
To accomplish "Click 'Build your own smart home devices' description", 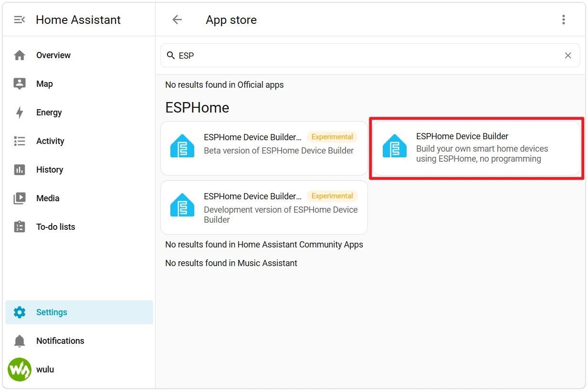I will [x=482, y=154].
